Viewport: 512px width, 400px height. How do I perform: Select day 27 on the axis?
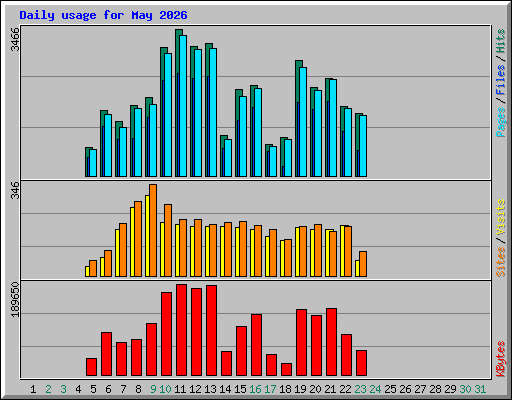coord(420,389)
